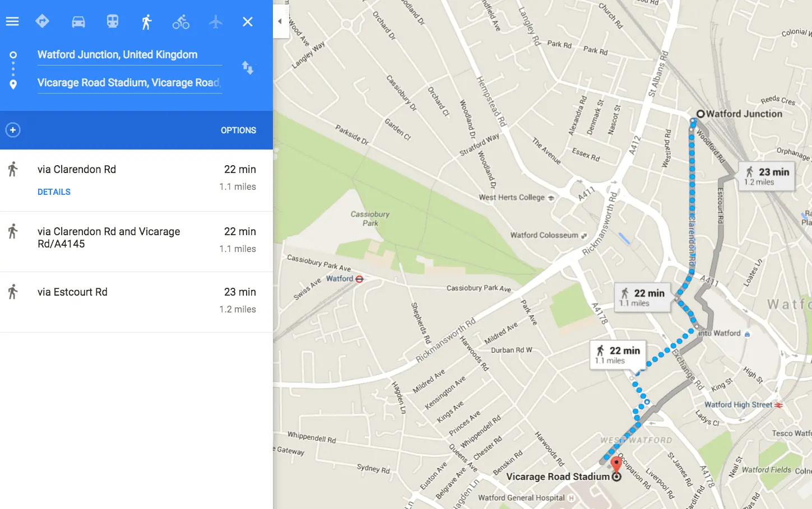Select the walking mode icon
The height and width of the screenshot is (509, 812).
click(146, 22)
